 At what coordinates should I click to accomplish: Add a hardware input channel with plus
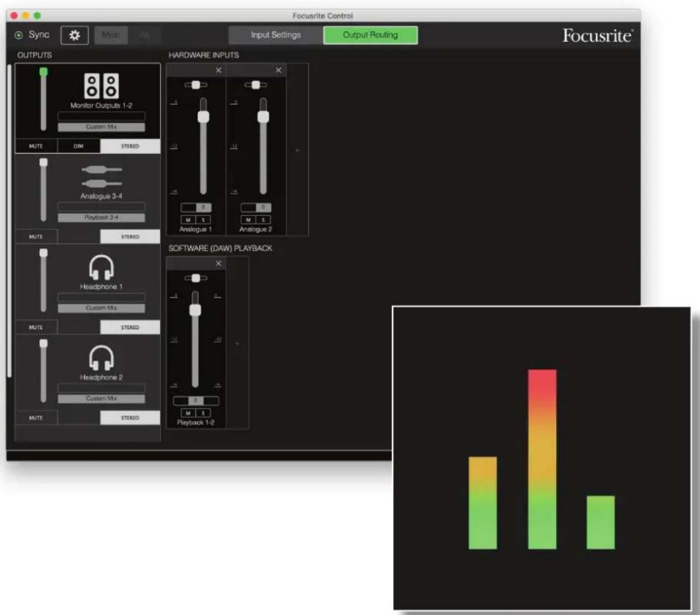(297, 150)
